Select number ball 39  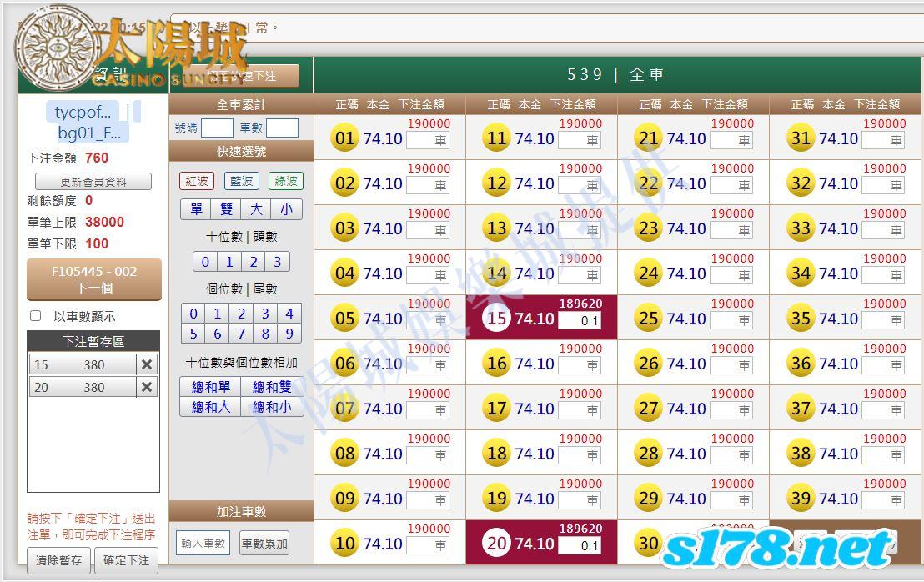pos(801,499)
